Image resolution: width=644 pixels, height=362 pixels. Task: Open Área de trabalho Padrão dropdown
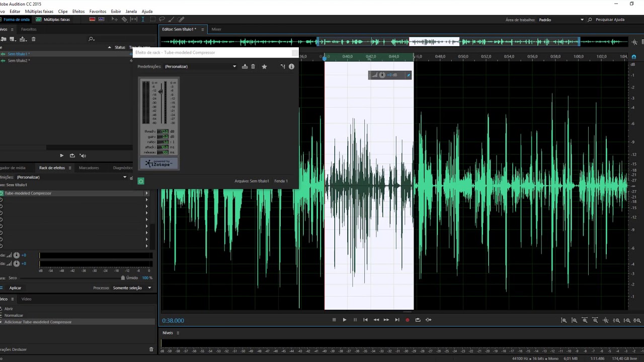[561, 20]
